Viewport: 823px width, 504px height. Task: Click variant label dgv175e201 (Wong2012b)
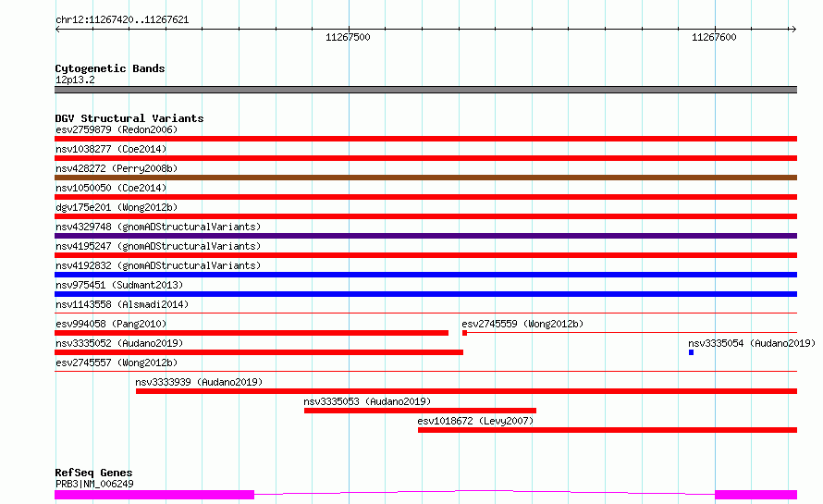click(x=117, y=207)
